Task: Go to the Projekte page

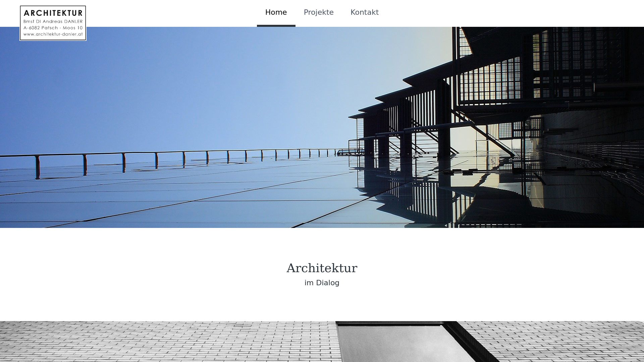Action: [319, 12]
